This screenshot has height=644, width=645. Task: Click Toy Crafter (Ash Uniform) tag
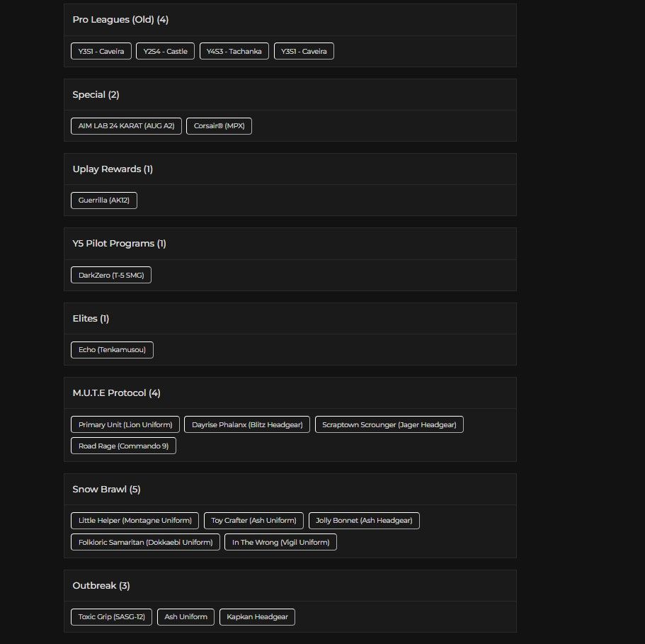pyautogui.click(x=253, y=521)
